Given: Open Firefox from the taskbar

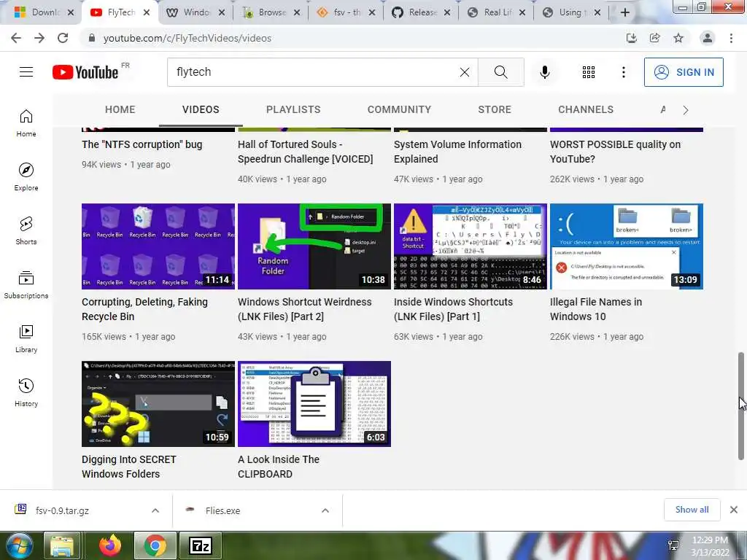Looking at the screenshot, I should [110, 545].
